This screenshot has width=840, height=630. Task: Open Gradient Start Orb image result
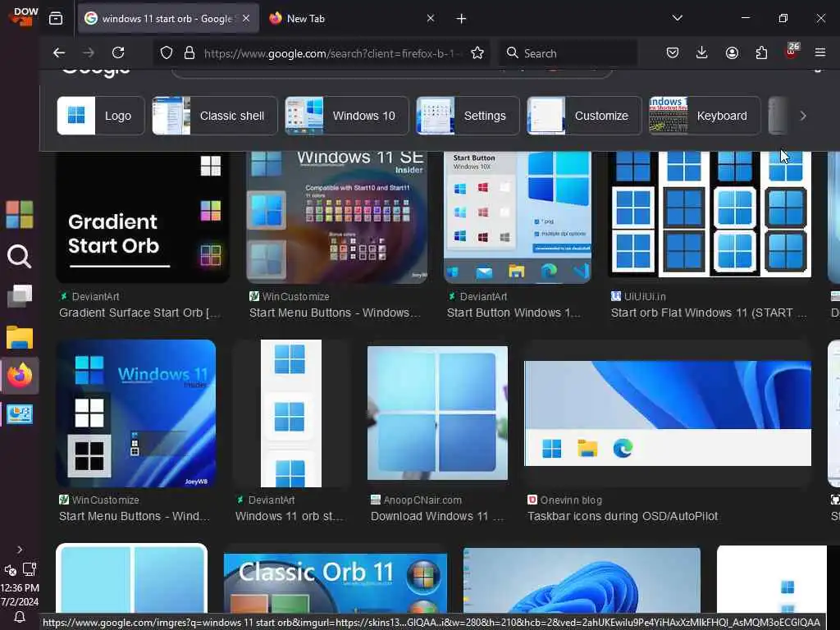coord(143,217)
